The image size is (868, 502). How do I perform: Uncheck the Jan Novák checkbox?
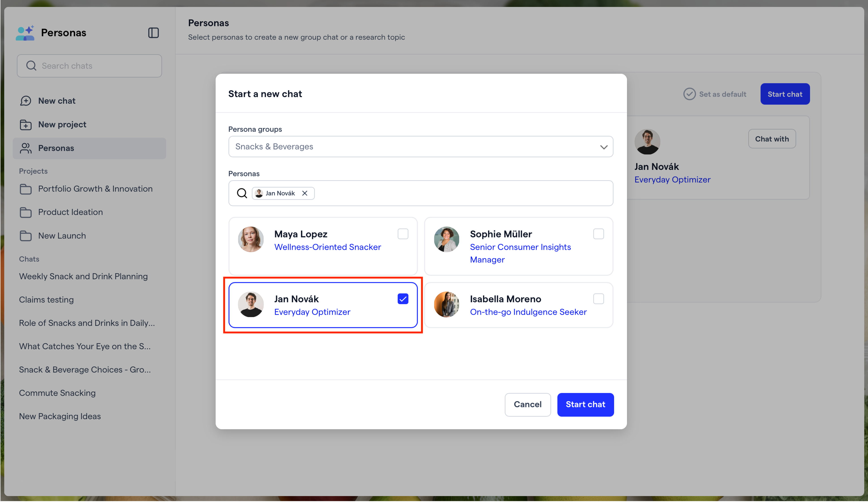(403, 299)
